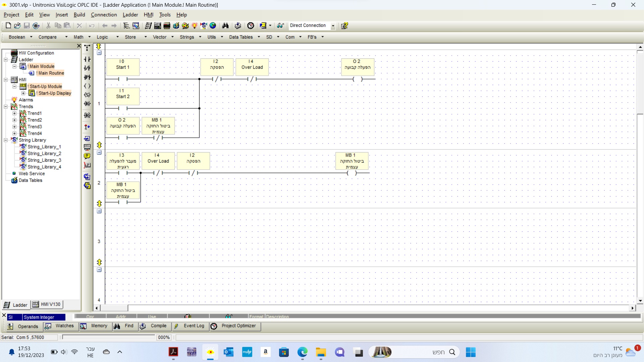
Task: Select the positive transition contact tool
Action: (x=87, y=77)
